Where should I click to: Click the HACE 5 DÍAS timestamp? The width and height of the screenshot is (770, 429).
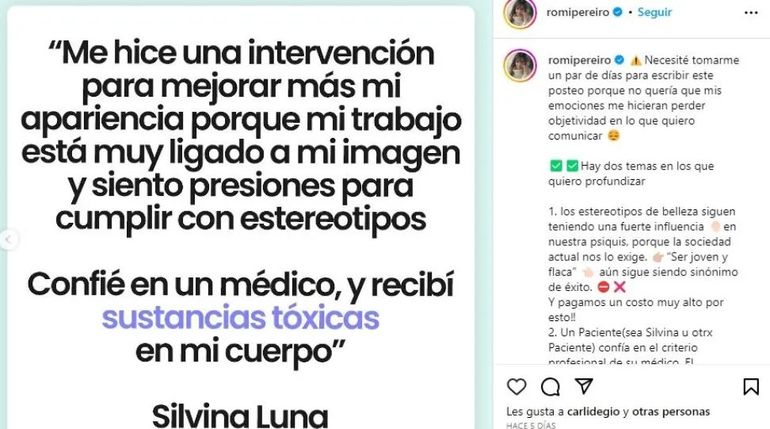tap(531, 425)
